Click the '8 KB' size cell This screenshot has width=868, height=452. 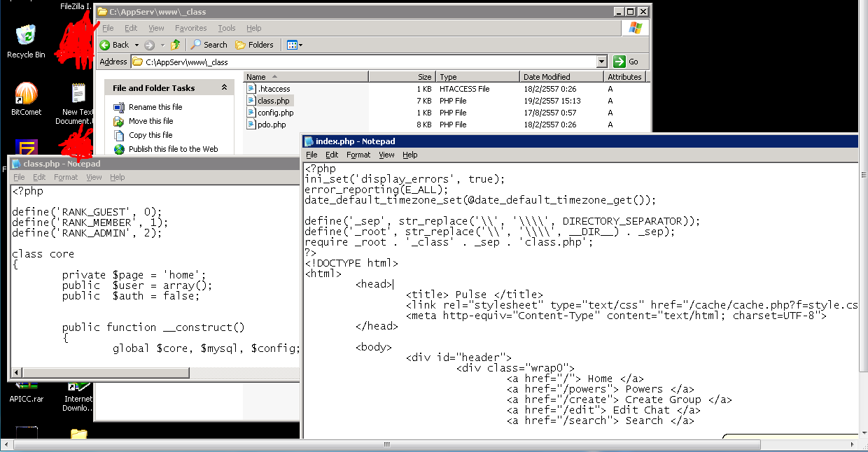coord(424,125)
